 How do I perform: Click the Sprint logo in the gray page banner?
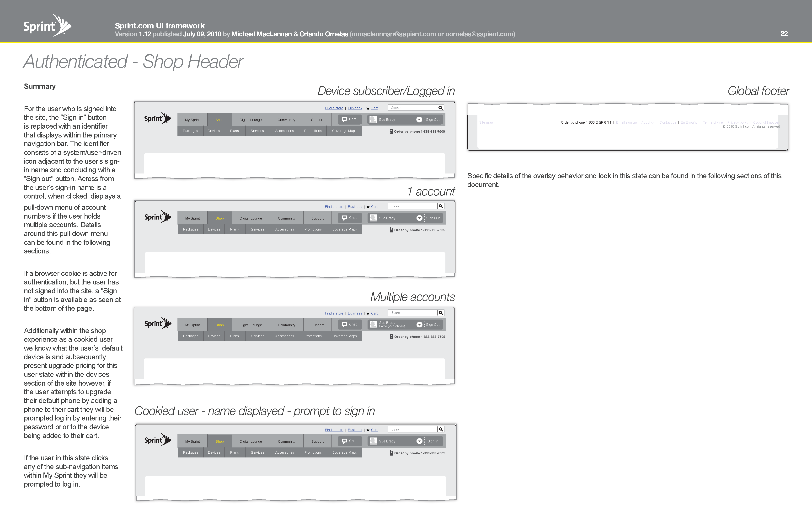[x=47, y=26]
